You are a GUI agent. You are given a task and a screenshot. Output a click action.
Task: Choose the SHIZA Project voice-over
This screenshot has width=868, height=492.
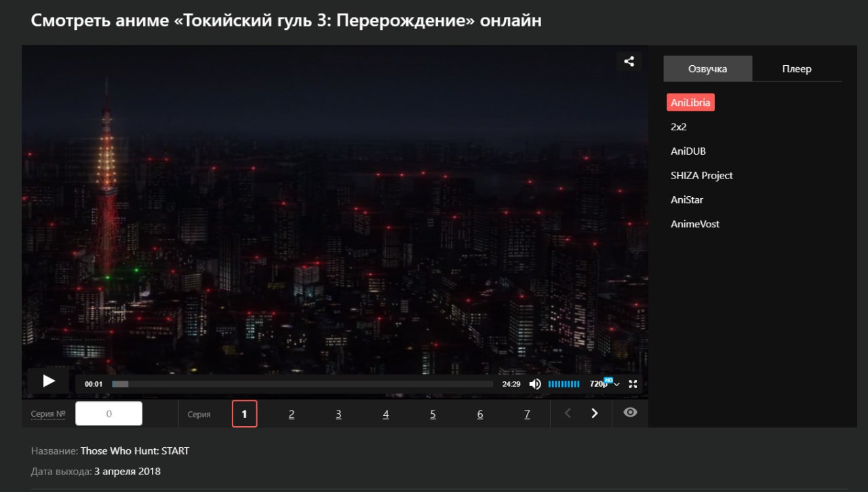pos(702,175)
